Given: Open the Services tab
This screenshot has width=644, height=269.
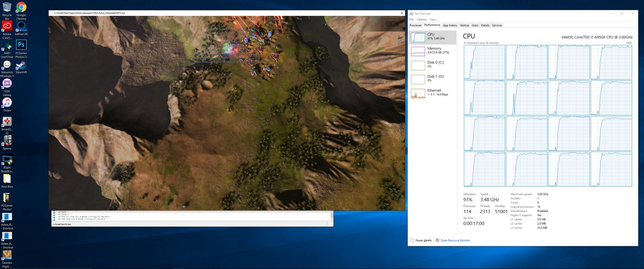Looking at the screenshot, I should [497, 25].
